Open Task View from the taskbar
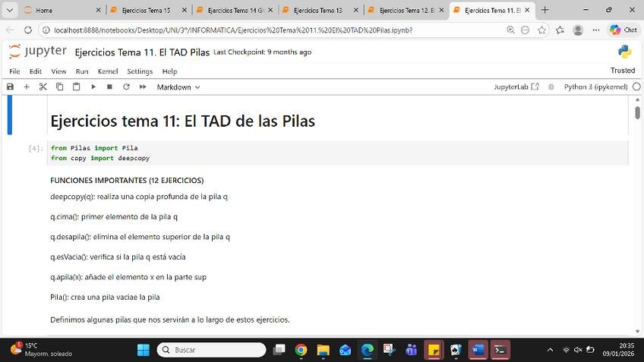Screen dimensions: 644x362 pos(279,350)
